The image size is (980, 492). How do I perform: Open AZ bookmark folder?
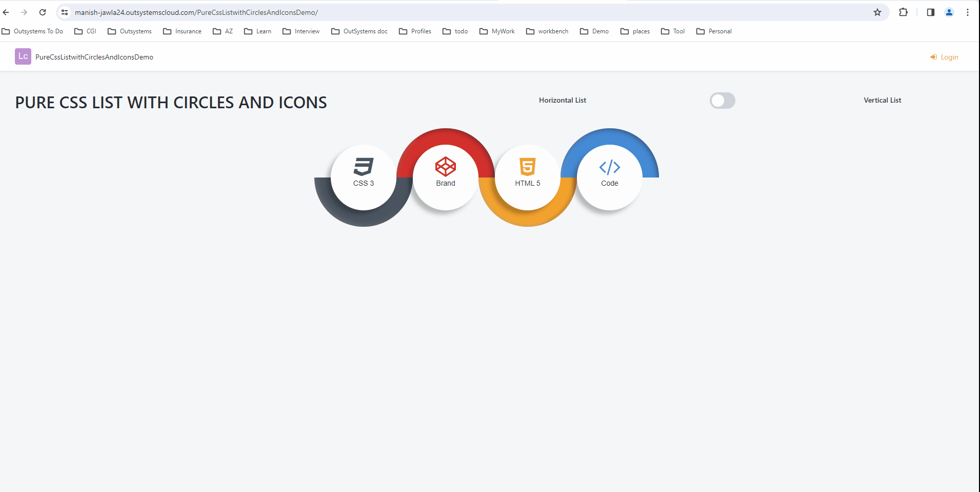click(x=223, y=31)
